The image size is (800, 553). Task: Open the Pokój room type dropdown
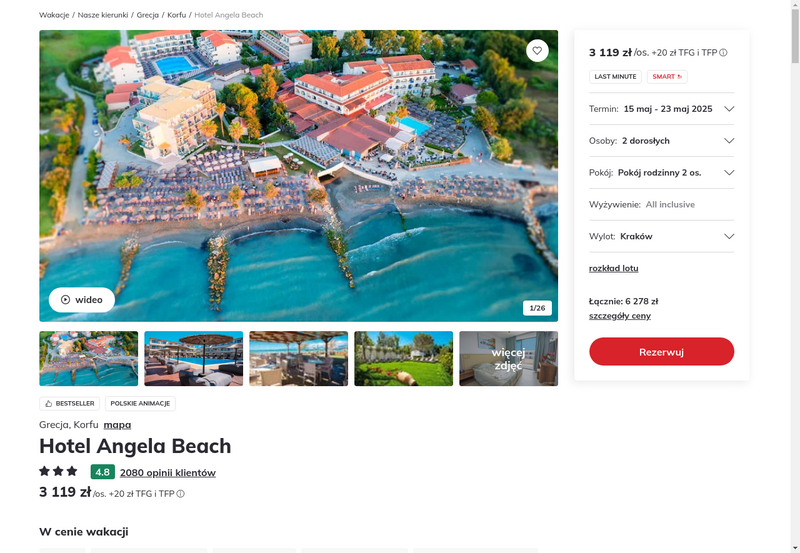coord(661,172)
